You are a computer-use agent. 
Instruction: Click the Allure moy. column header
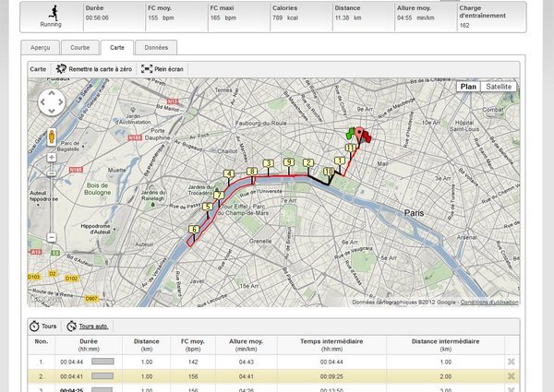click(x=247, y=345)
